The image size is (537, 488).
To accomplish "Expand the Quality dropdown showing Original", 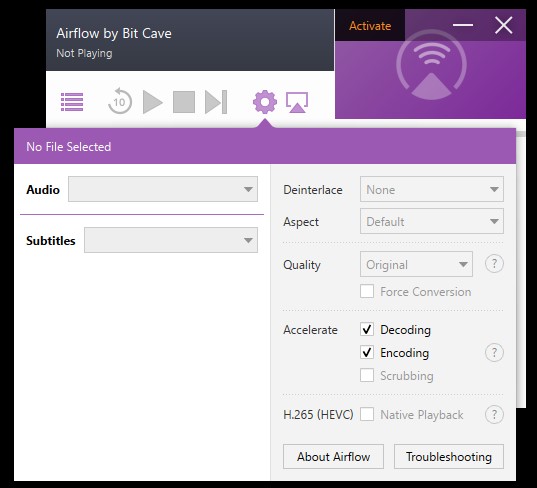I will point(416,264).
